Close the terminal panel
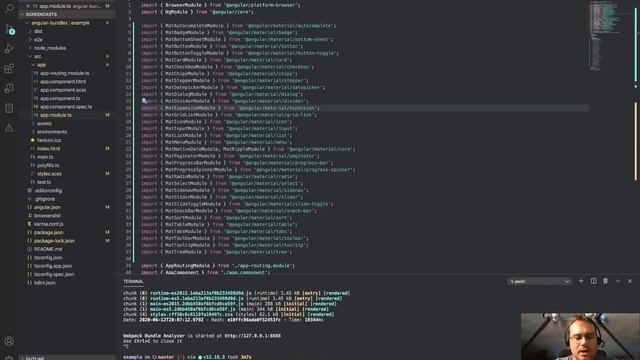This screenshot has width=640, height=360. click(630, 281)
